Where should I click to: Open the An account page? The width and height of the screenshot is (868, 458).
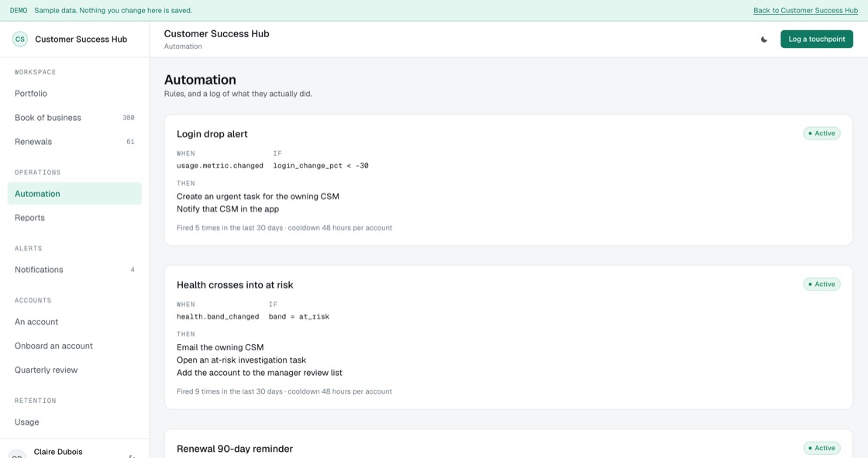pos(74,322)
